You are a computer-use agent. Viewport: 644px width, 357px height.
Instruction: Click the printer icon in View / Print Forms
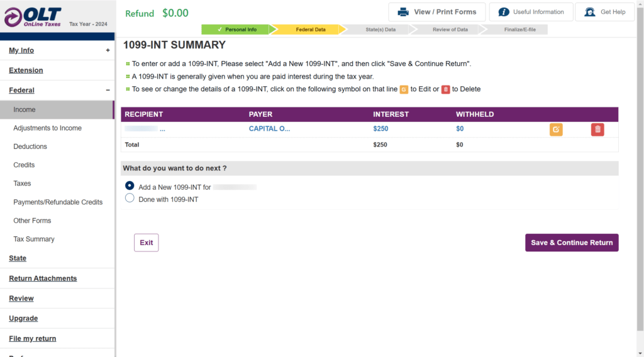(403, 12)
